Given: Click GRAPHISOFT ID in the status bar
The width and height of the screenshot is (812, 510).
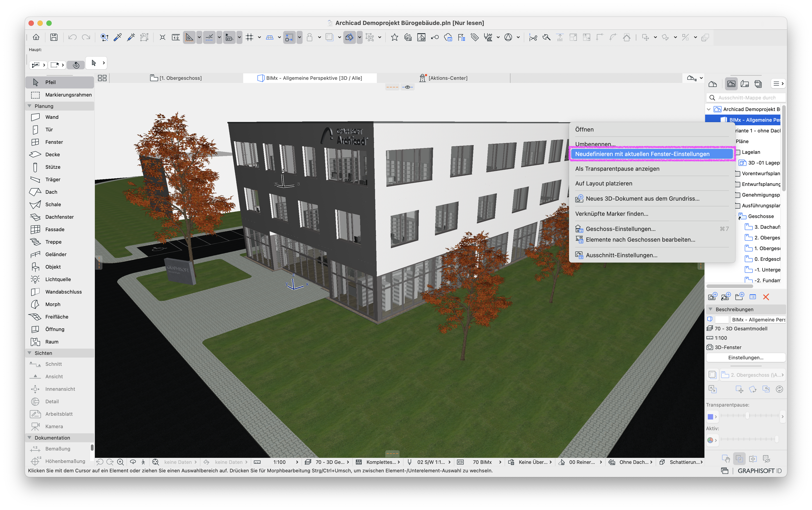Looking at the screenshot, I should [x=759, y=471].
